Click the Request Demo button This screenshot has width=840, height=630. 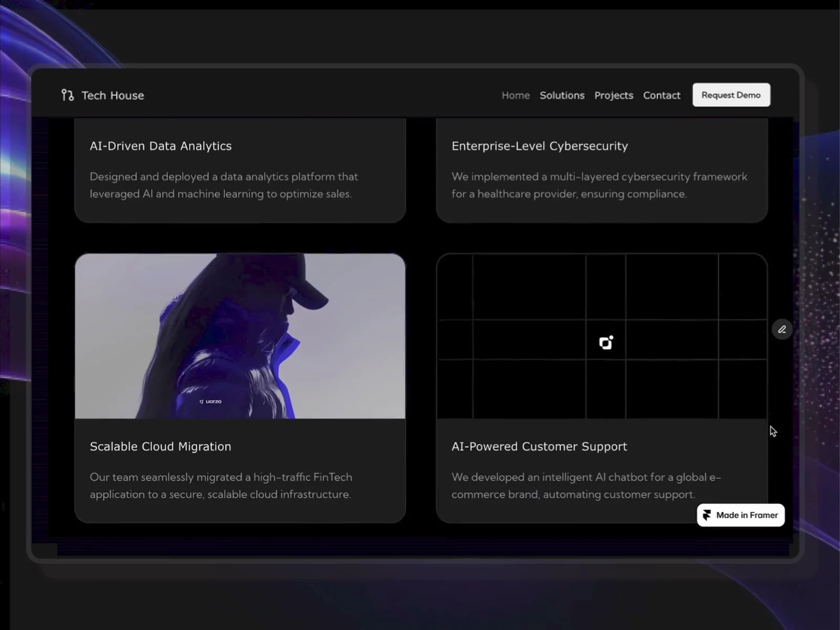click(731, 95)
